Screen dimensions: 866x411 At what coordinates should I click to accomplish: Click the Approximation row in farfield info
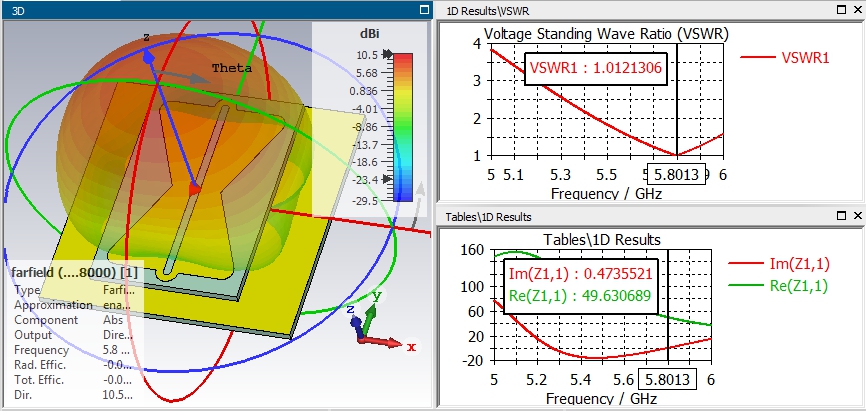click(x=73, y=305)
